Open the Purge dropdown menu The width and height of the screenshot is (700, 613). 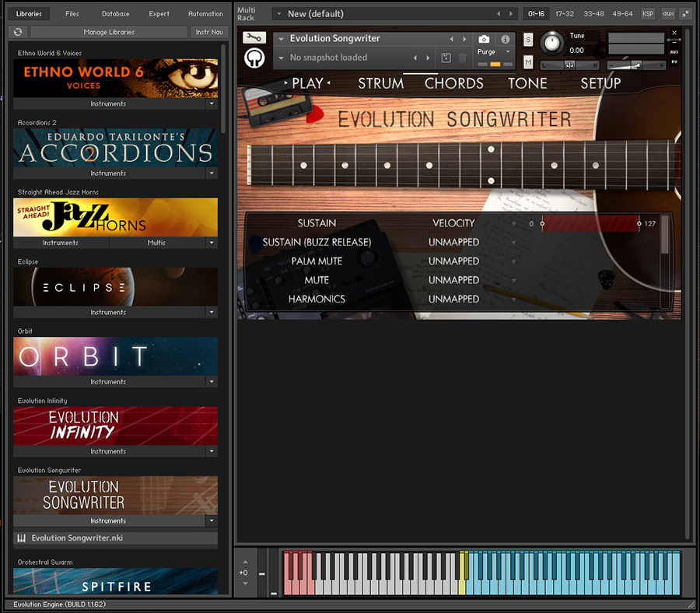pos(508,52)
